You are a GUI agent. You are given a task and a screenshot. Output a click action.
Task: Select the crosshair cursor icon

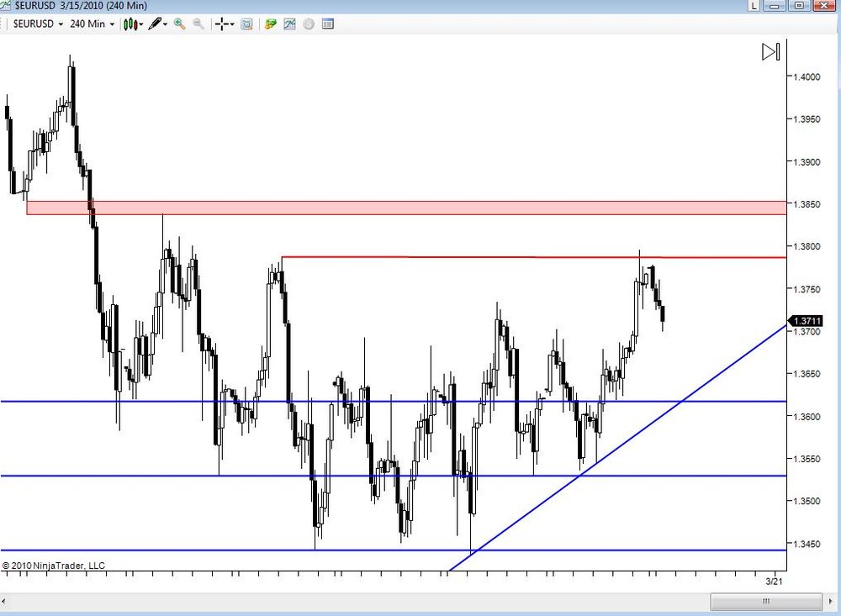(x=222, y=24)
